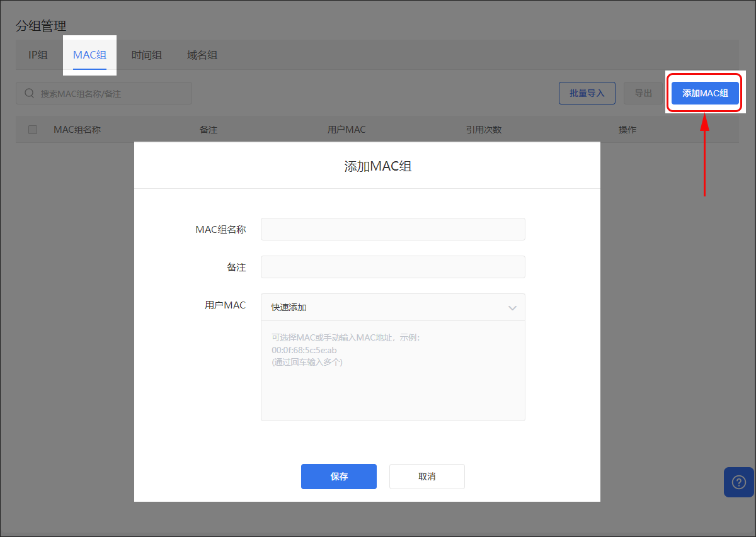The image size is (756, 537).
Task: Switch to the IP组 tab
Action: pos(38,55)
